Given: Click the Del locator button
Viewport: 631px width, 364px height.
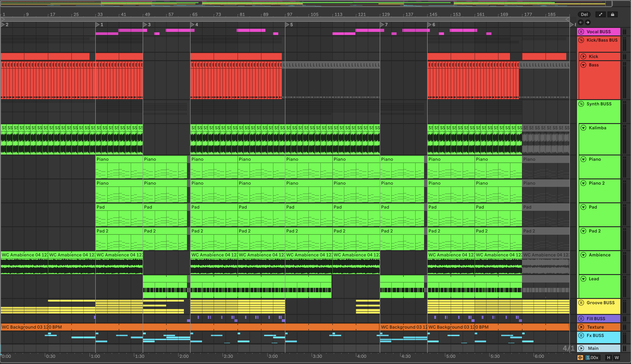Looking at the screenshot, I should [584, 14].
